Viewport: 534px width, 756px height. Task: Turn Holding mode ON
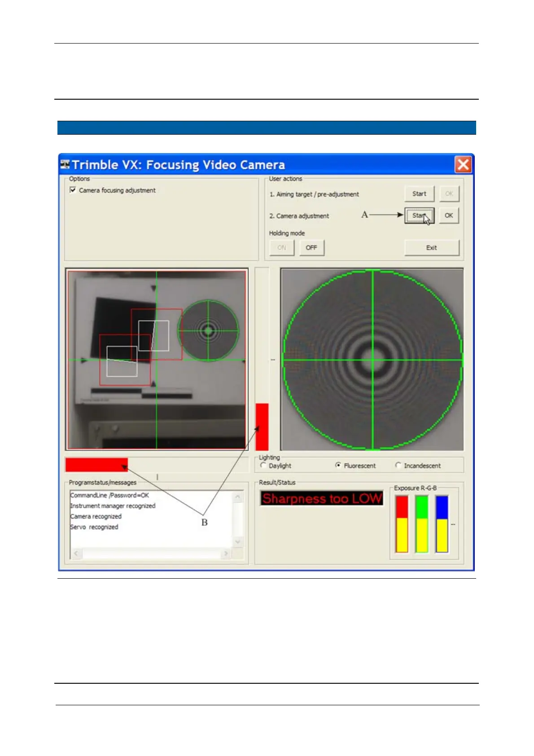coord(282,247)
